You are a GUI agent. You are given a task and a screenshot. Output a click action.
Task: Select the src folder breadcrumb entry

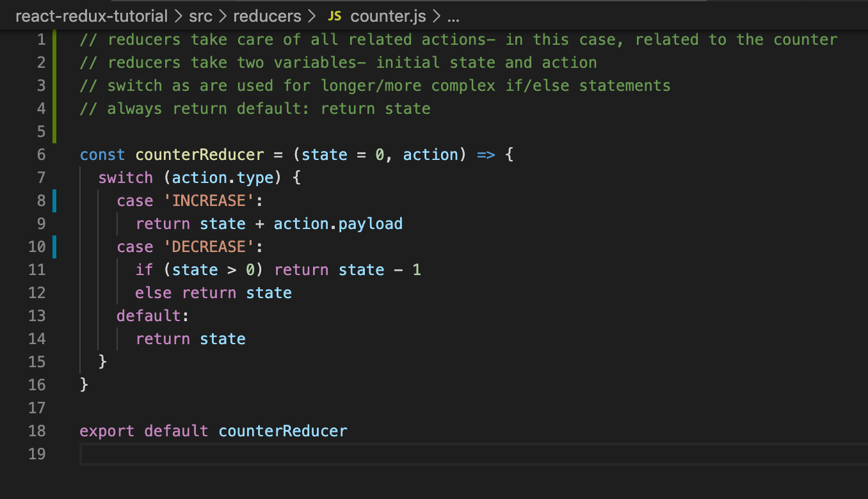pos(200,16)
